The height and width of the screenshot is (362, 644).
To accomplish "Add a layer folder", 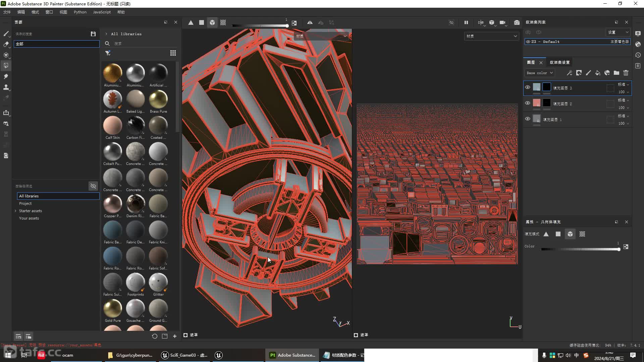I will tap(616, 73).
